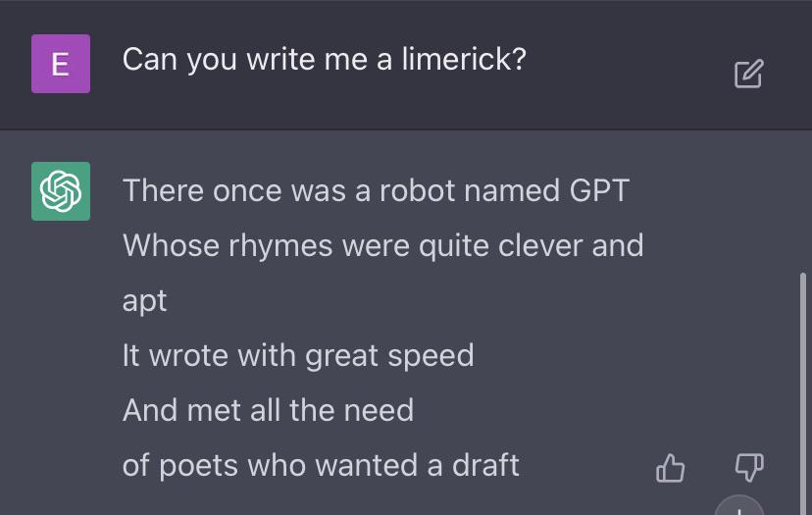Screen dimensions: 812x515
Task: Dislike the response with thumbs down
Action: 749,468
